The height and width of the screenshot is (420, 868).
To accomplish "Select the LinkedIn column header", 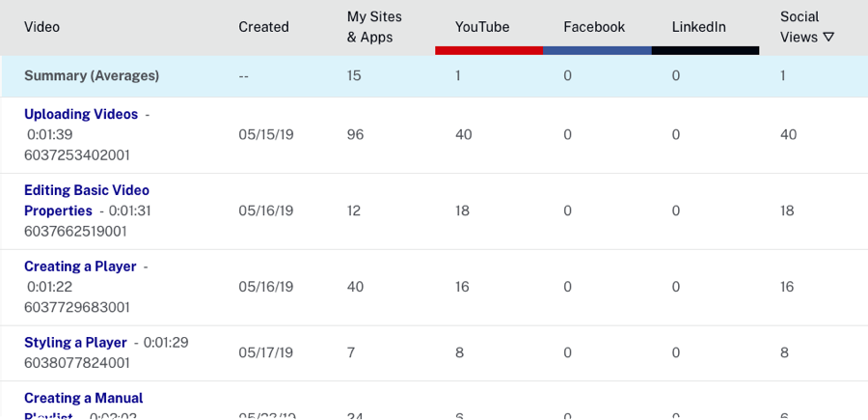I will [x=698, y=27].
